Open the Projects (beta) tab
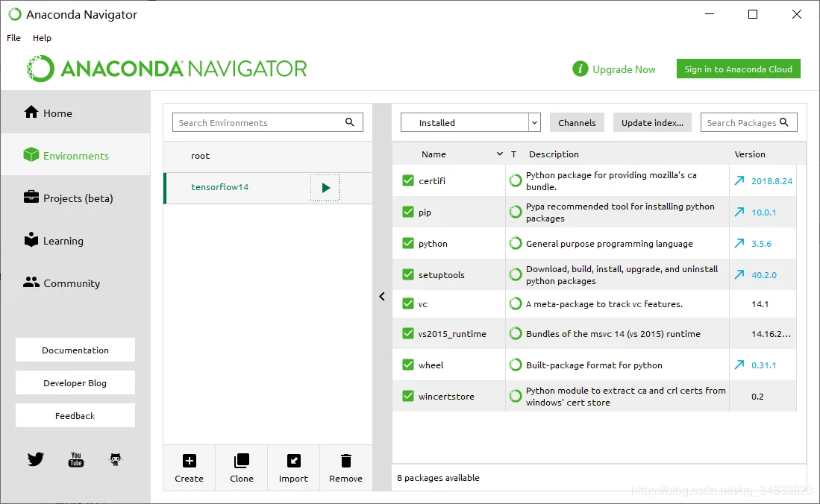Viewport: 820px width, 504px height. [x=76, y=198]
